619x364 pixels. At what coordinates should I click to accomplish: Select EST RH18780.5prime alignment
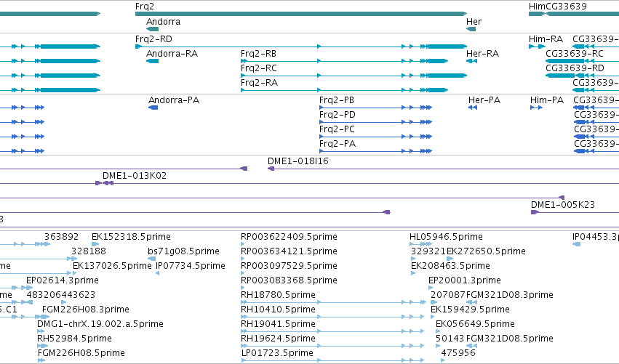point(333,302)
